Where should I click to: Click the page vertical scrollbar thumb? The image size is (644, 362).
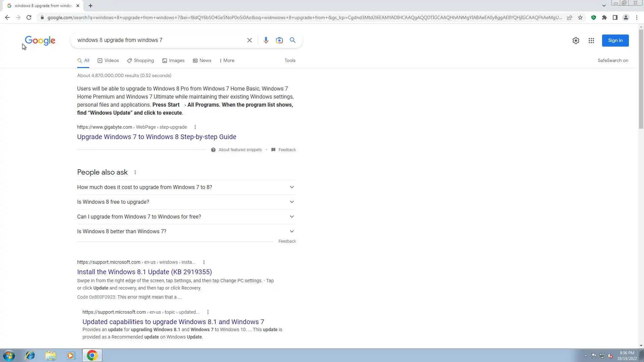[641, 79]
